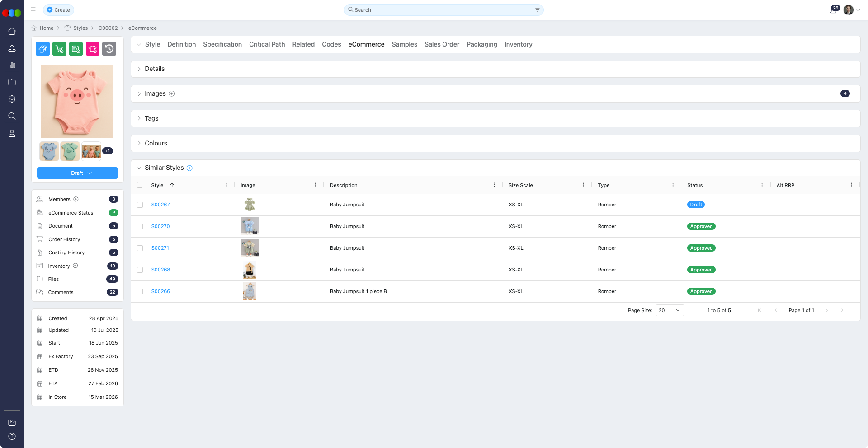This screenshot has height=448, width=868.
Task: Open help question mark icon in sidebar
Action: point(12,436)
